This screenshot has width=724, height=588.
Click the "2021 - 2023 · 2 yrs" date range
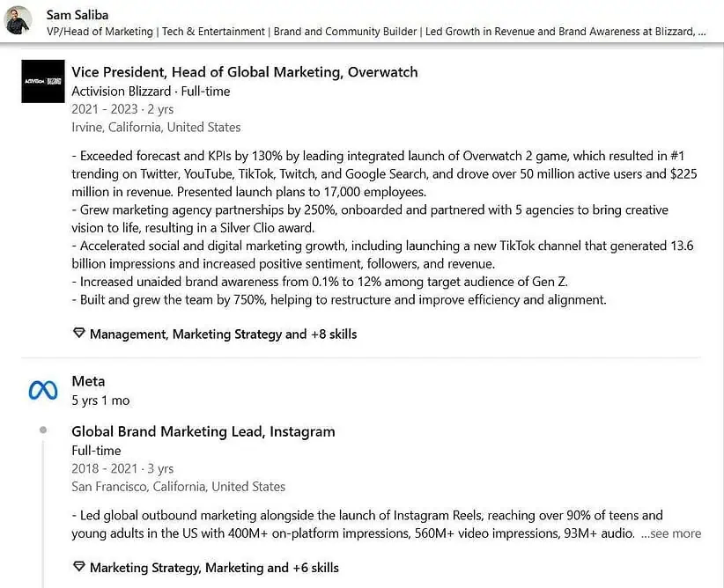point(122,109)
